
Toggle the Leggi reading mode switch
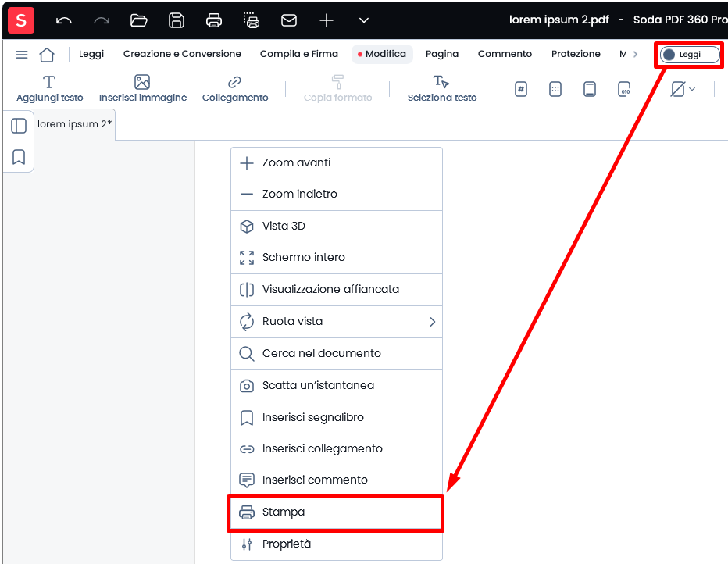690,55
